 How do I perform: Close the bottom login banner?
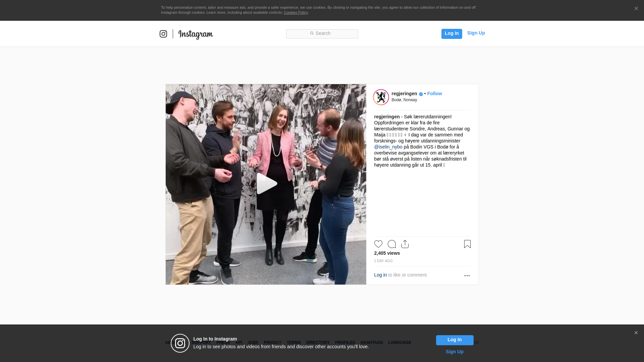pos(636,333)
